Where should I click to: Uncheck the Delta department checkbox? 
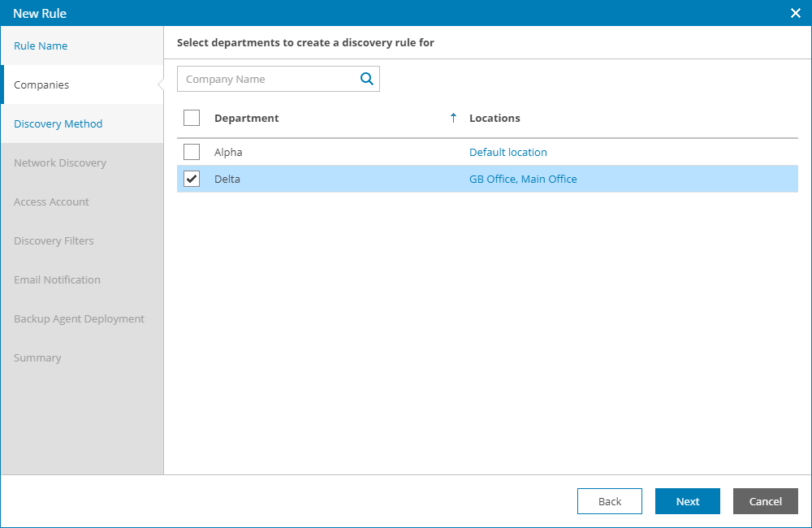pos(192,179)
